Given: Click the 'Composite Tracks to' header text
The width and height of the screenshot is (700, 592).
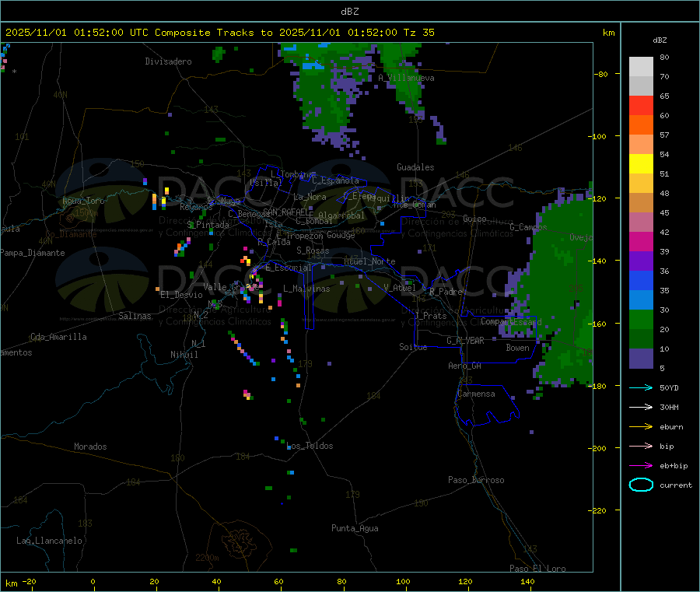Looking at the screenshot, I should (x=213, y=33).
